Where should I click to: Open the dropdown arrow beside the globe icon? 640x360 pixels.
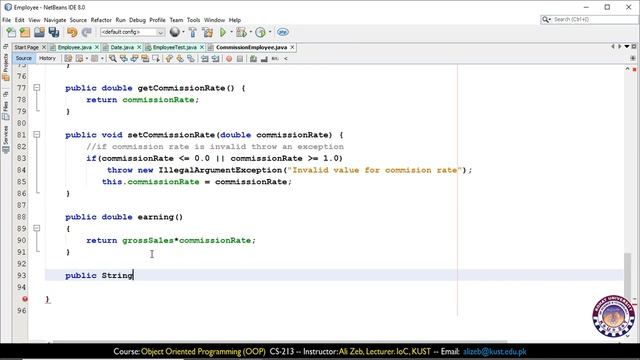[x=183, y=32]
